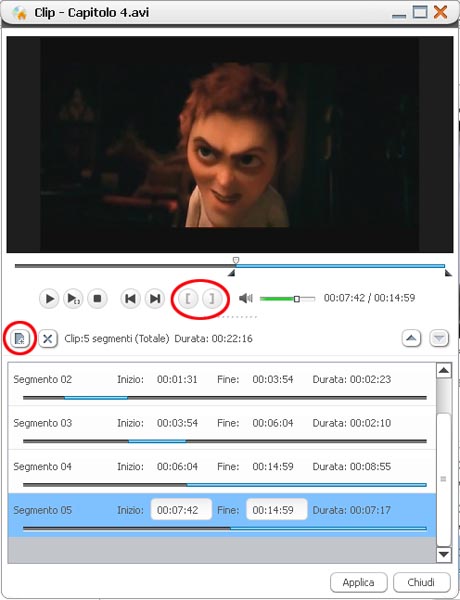This screenshot has height=600, width=460.
Task: Edit the Fine field of Segmento 05
Action: tap(277, 509)
